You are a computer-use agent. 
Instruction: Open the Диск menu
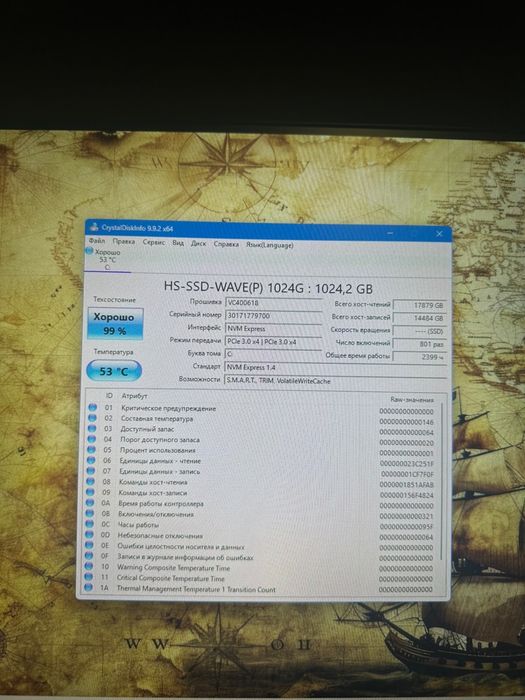(198, 243)
